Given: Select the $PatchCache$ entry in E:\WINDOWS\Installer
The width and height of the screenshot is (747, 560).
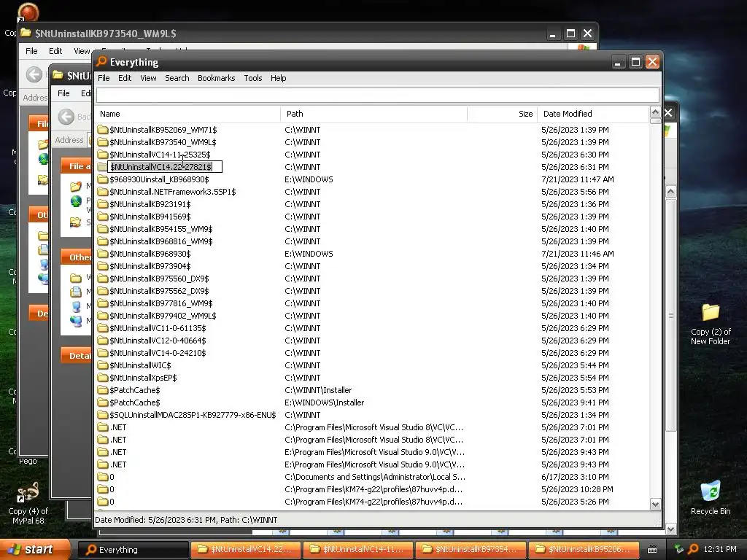Looking at the screenshot, I should (x=134, y=402).
